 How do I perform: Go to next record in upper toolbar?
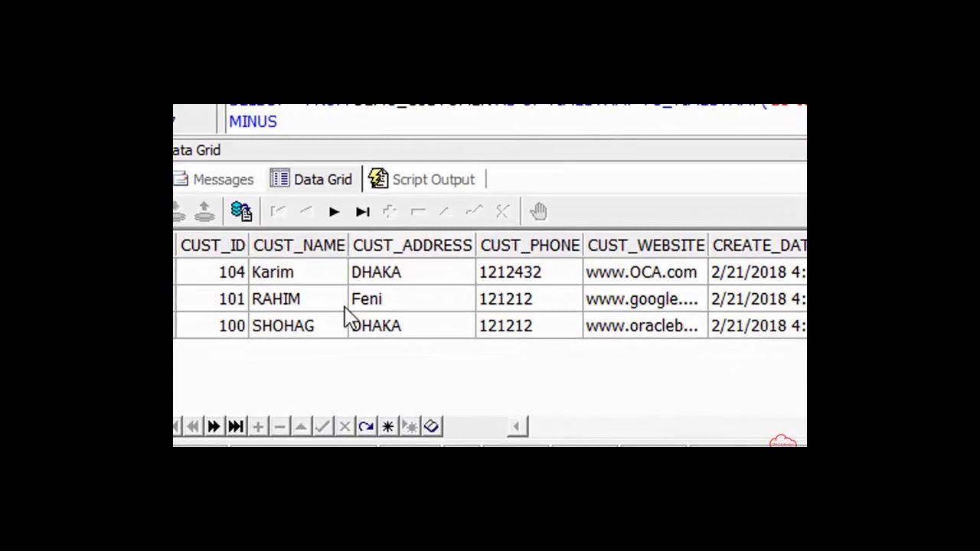pos(334,212)
